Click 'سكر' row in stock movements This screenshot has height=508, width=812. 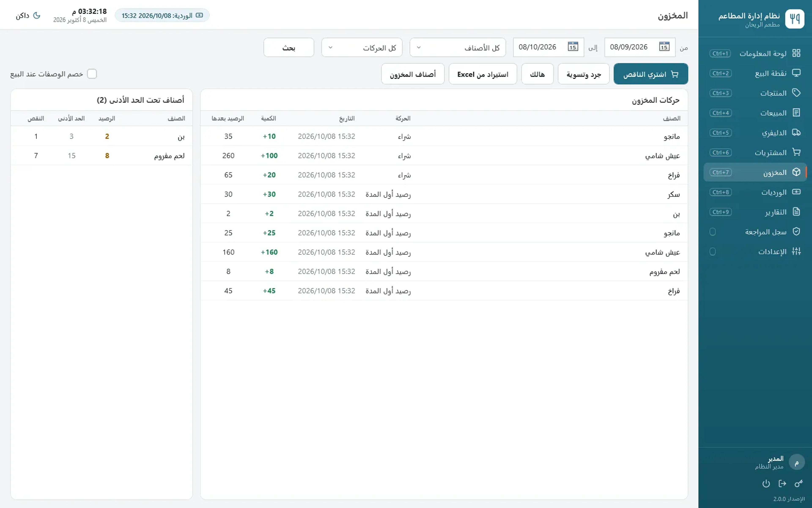point(444,194)
